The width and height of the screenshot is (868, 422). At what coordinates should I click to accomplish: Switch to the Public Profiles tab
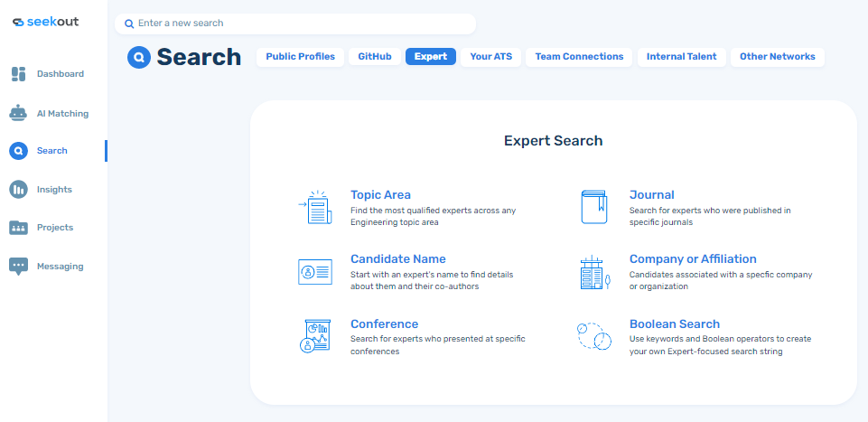tap(300, 57)
